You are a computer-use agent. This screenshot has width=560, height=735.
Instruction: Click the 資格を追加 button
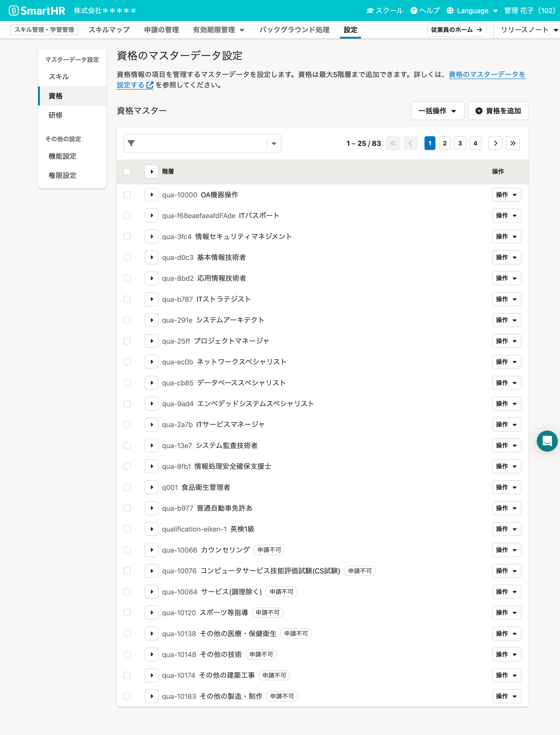click(x=498, y=111)
